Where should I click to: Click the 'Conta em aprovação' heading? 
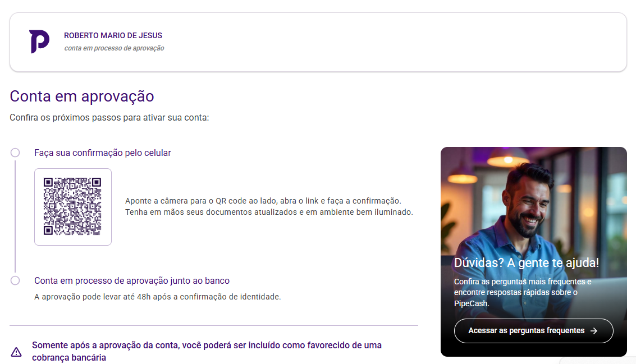[82, 96]
